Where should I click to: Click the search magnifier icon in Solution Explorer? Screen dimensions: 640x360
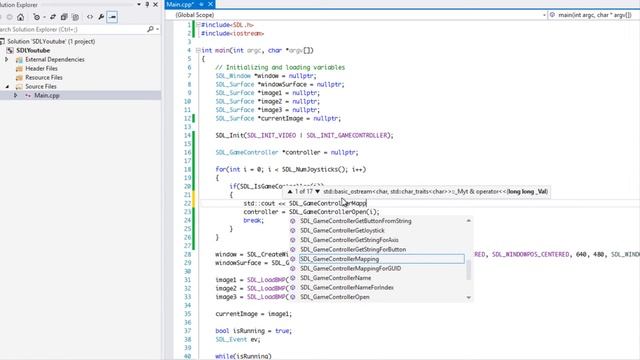[150, 29]
